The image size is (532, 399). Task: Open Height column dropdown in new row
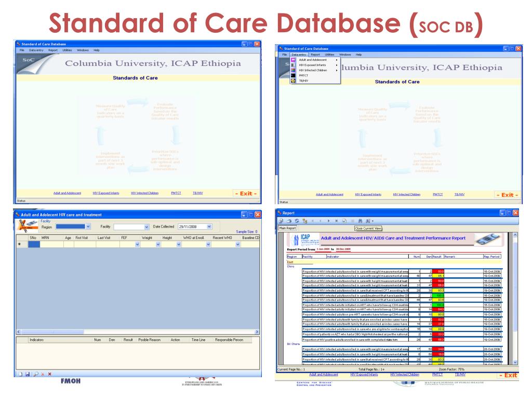click(x=179, y=244)
